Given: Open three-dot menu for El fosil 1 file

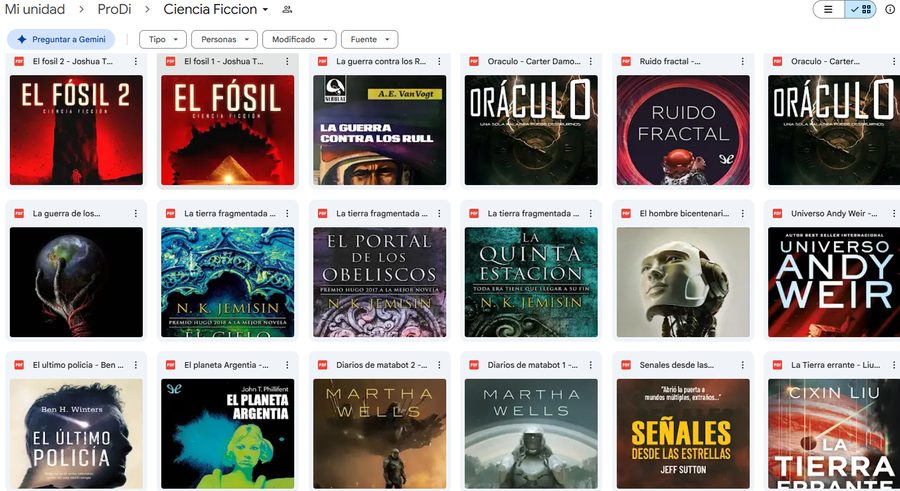Looking at the screenshot, I should (x=287, y=61).
